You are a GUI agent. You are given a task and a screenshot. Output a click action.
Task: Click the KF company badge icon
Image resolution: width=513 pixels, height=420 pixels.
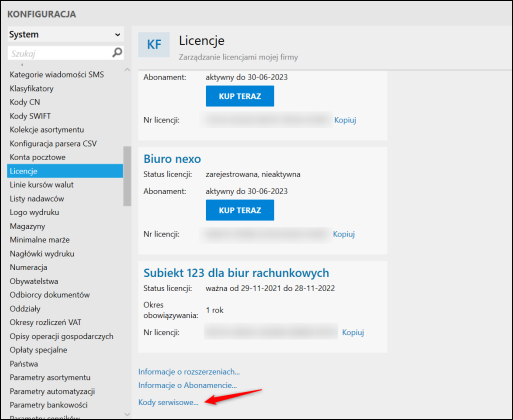(154, 45)
